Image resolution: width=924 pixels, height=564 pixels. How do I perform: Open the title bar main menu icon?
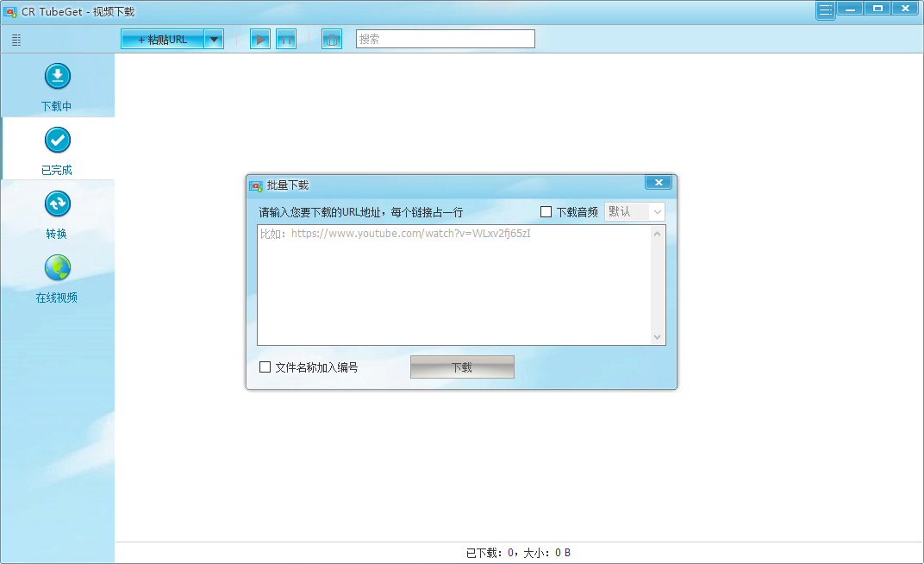pyautogui.click(x=826, y=10)
